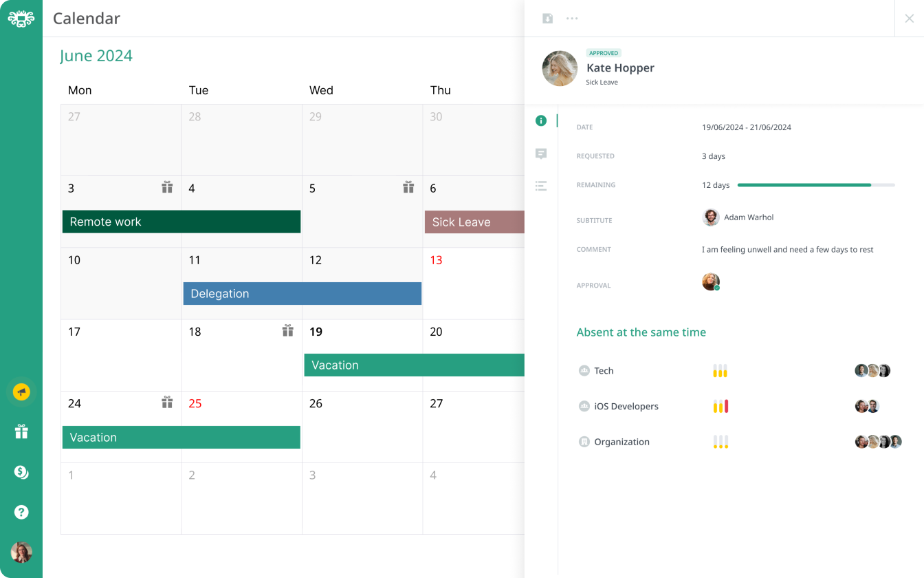This screenshot has width=924, height=578.
Task: Switch to the comments tab in the panel
Action: (x=541, y=153)
